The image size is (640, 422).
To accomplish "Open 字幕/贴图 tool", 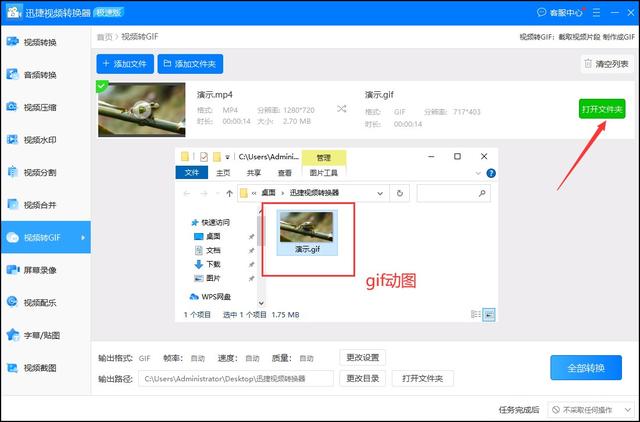I will pyautogui.click(x=45, y=335).
